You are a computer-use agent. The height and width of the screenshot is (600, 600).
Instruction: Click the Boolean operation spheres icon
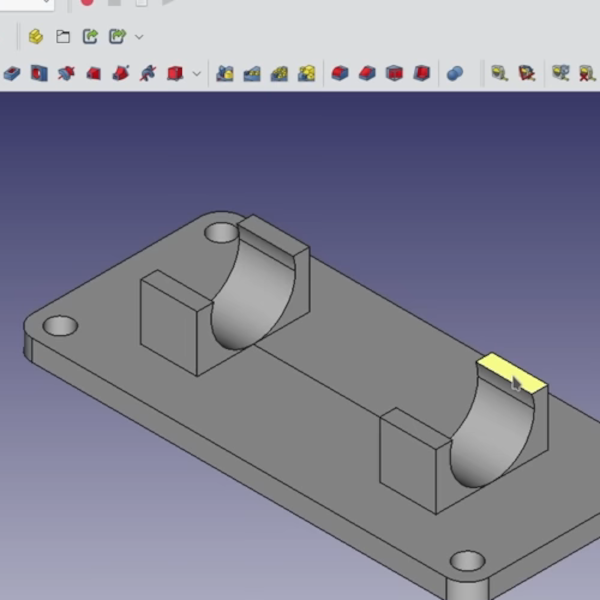[454, 73]
